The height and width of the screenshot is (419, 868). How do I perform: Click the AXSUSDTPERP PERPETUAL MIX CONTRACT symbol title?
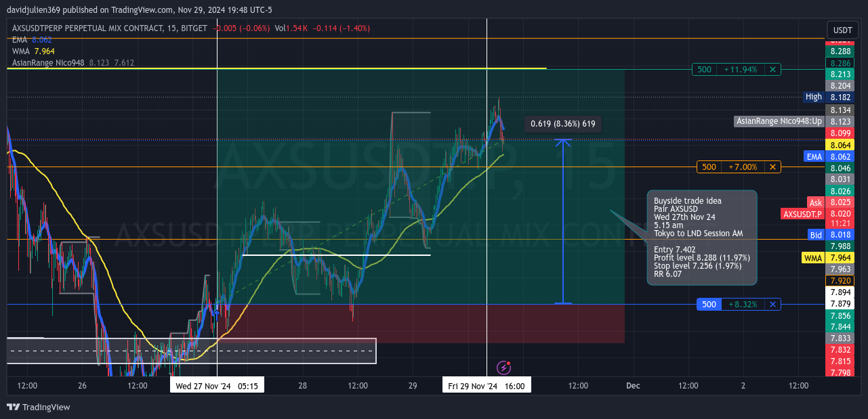pyautogui.click(x=108, y=28)
